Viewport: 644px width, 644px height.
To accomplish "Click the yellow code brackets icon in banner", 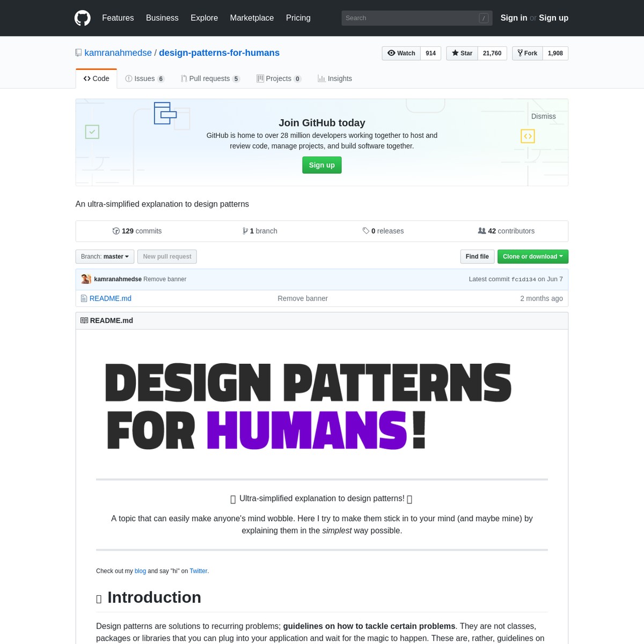I will [x=528, y=136].
